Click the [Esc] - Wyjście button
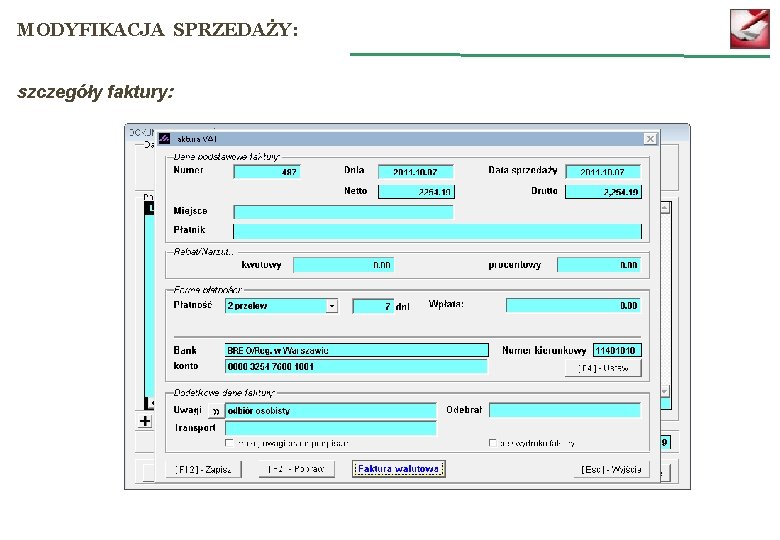This screenshot has width=780, height=540. coord(611,469)
